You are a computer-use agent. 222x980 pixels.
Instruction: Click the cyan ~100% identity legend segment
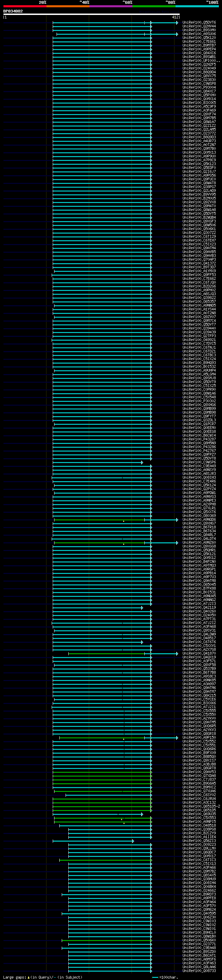tap(197, 6)
